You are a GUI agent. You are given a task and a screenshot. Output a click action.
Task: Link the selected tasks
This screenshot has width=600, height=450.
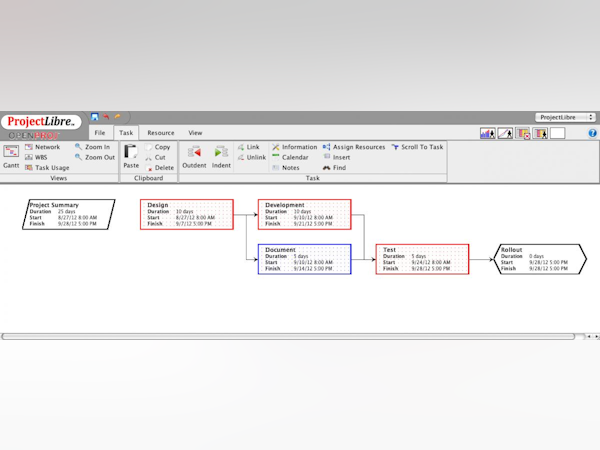point(248,147)
